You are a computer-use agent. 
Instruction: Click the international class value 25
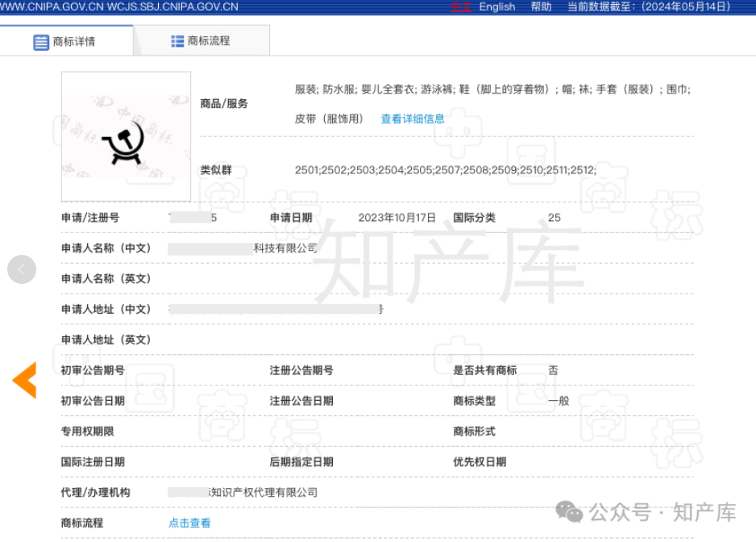555,218
